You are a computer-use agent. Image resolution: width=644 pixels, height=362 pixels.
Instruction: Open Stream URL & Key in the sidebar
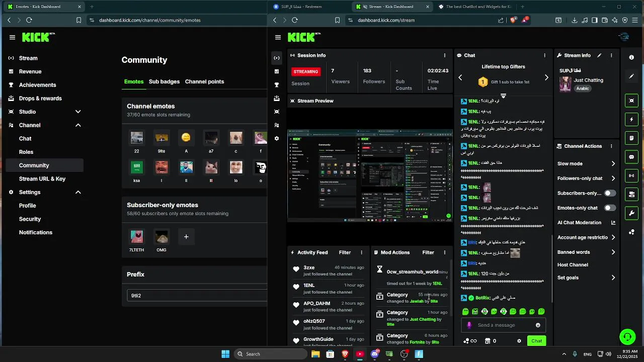point(42,179)
